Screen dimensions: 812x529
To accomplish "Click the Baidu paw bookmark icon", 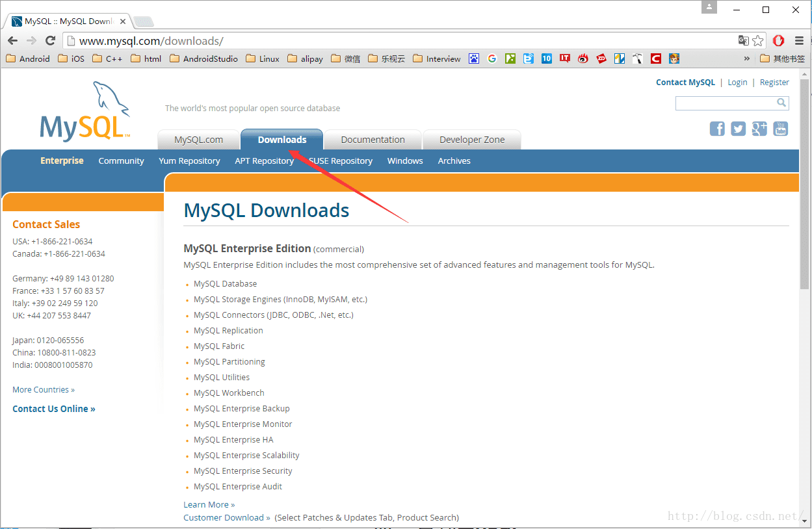I will [474, 58].
